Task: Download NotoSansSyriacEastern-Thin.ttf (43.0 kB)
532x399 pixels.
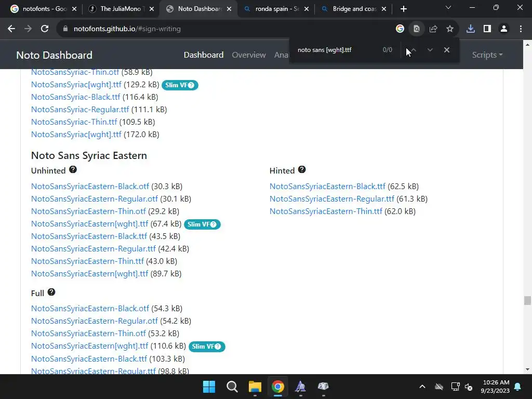Action: [x=87, y=261]
